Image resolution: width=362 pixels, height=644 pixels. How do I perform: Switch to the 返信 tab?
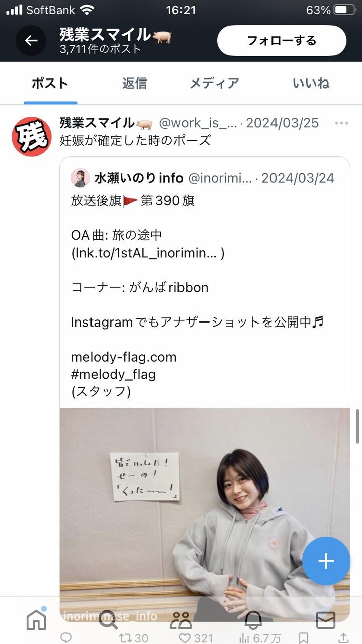[x=134, y=83]
